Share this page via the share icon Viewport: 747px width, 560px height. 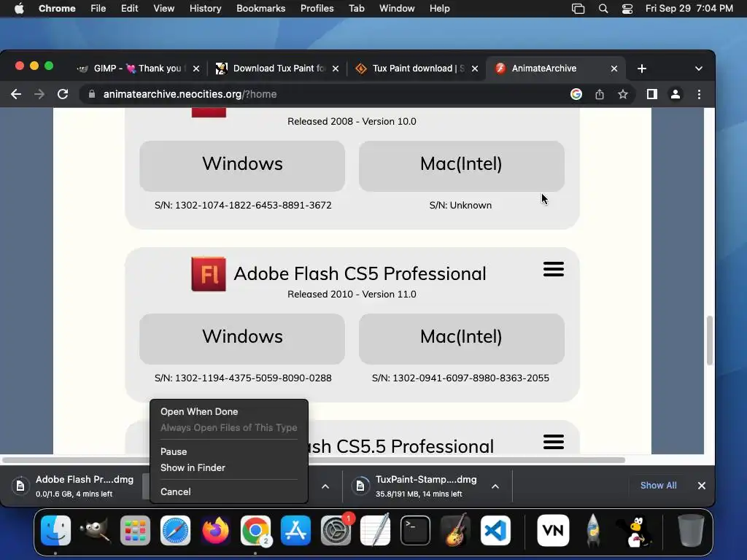click(x=600, y=94)
